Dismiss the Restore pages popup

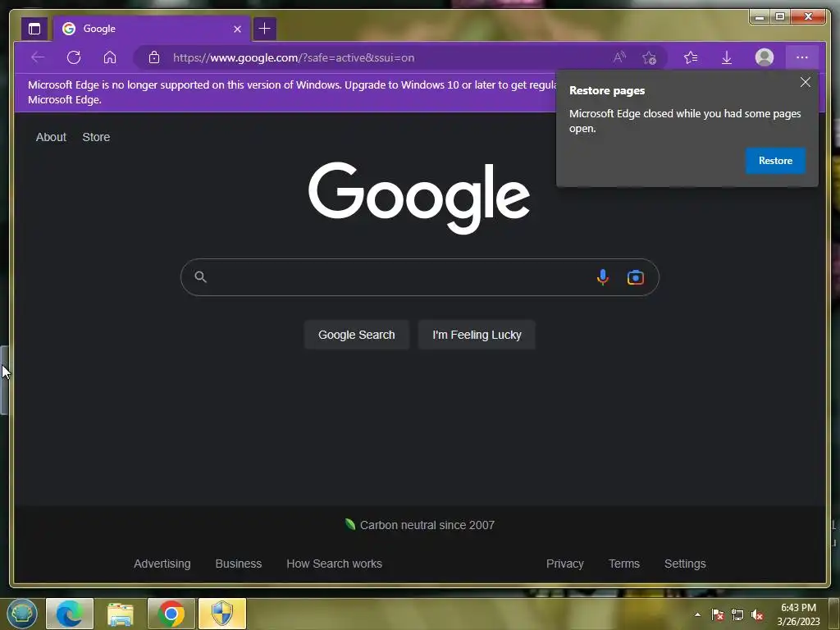(806, 82)
